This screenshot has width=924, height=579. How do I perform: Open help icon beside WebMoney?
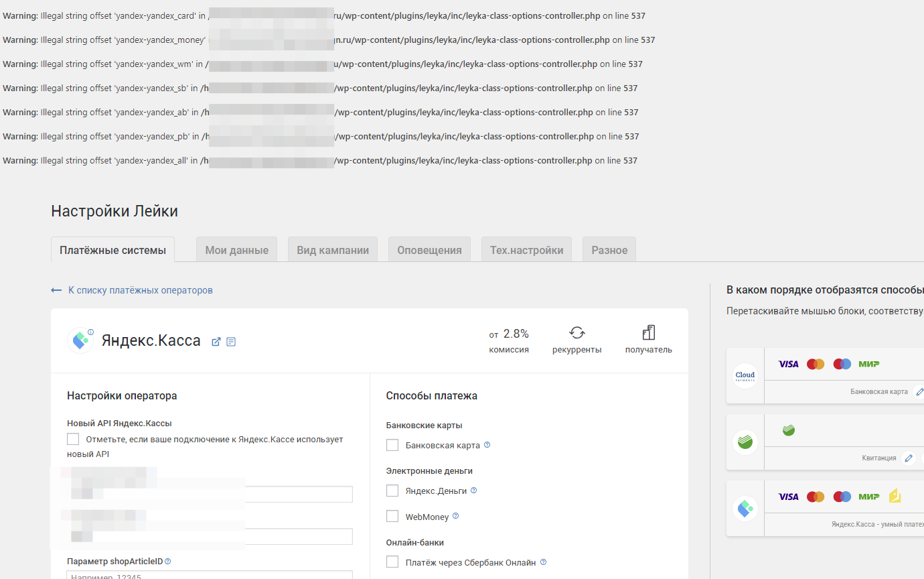coord(455,516)
